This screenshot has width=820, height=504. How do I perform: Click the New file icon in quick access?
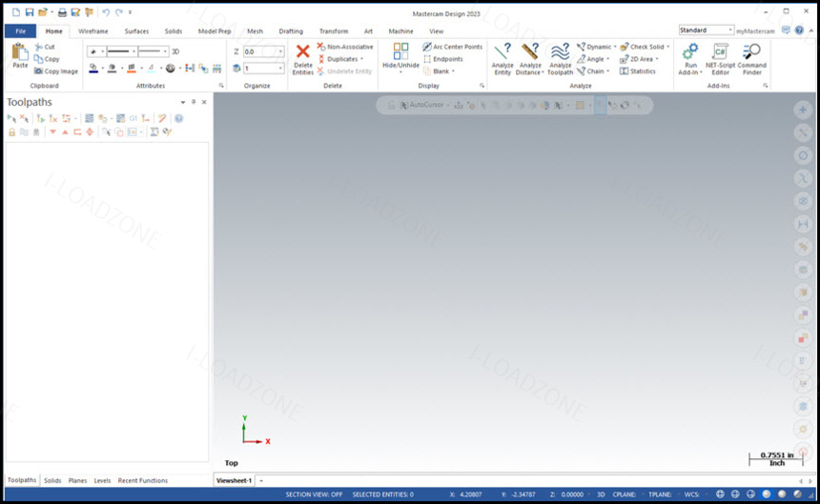point(15,12)
